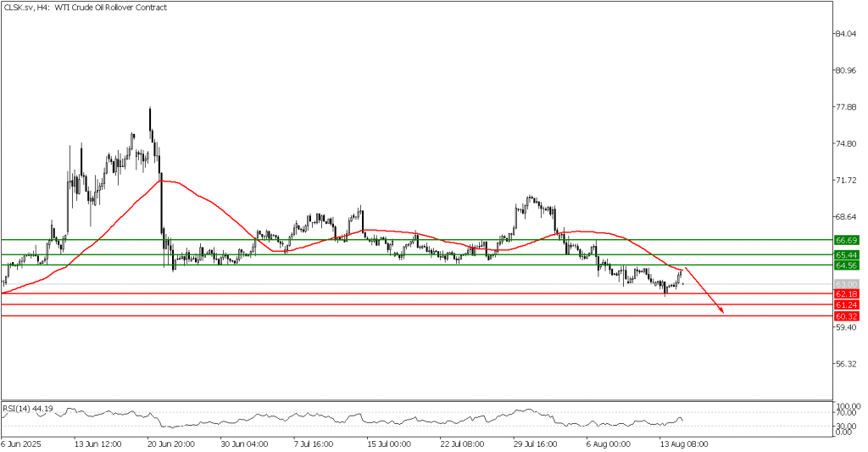The image size is (868, 452).
Task: Click the 6 Jun 2025 date label
Action: [x=20, y=444]
